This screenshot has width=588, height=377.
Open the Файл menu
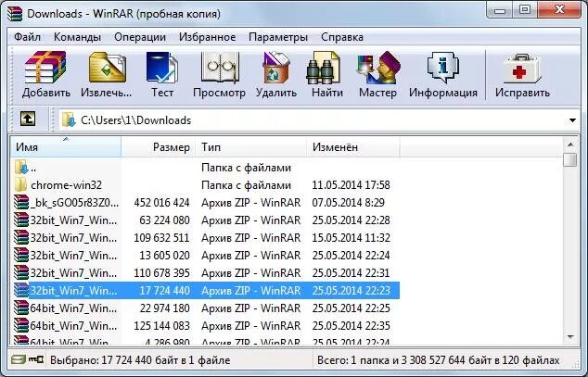click(27, 37)
